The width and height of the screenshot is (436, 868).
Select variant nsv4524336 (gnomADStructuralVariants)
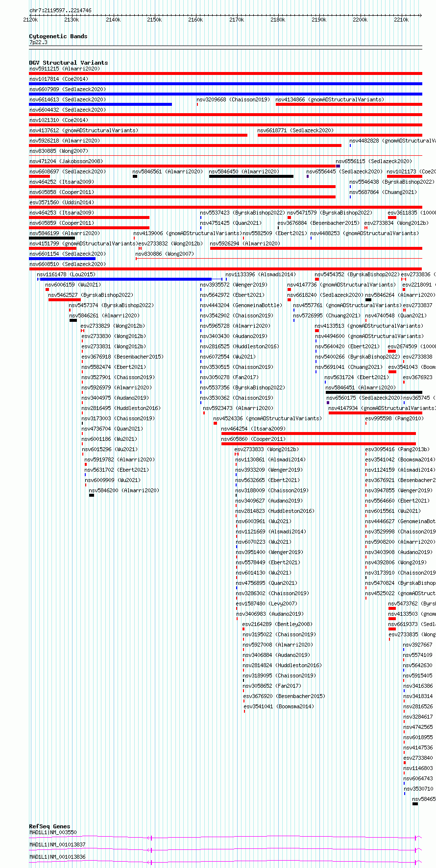pos(267,419)
